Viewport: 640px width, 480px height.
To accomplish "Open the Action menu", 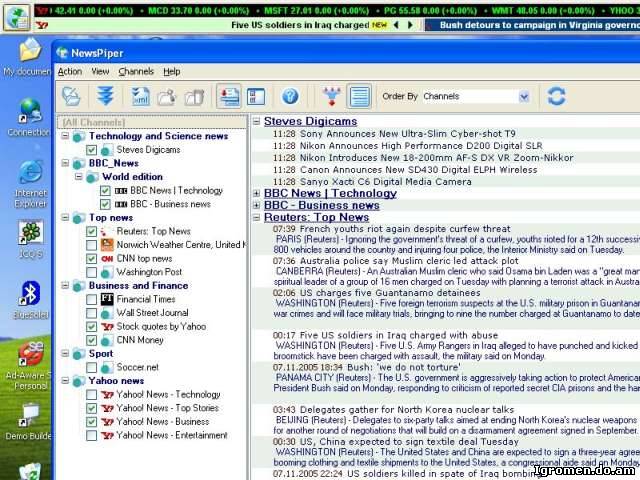I will 70,71.
